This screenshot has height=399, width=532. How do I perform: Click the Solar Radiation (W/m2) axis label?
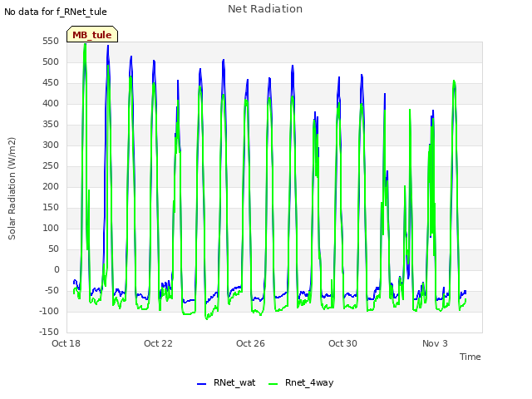pyautogui.click(x=12, y=189)
